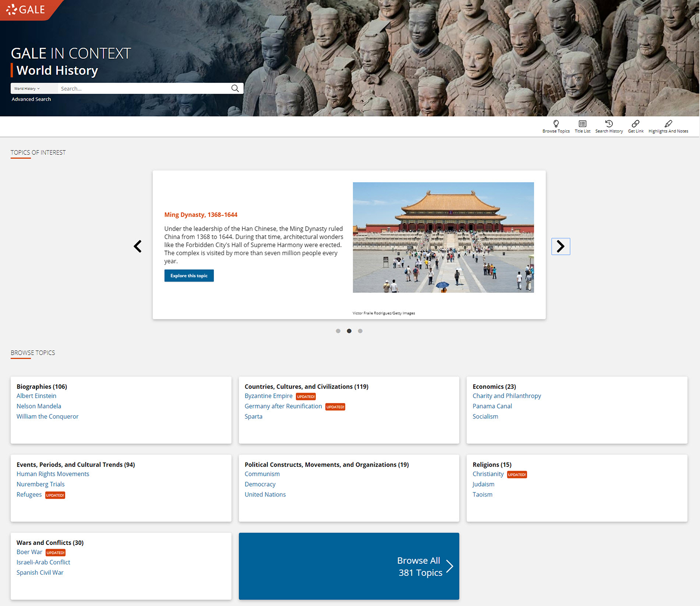
Task: Open the Panama Canal topic
Action: click(x=492, y=406)
